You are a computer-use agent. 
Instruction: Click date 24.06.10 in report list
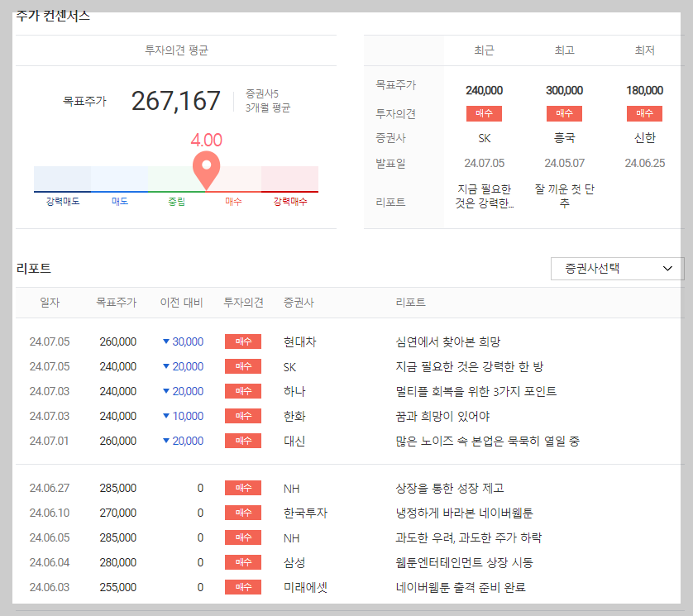(50, 513)
